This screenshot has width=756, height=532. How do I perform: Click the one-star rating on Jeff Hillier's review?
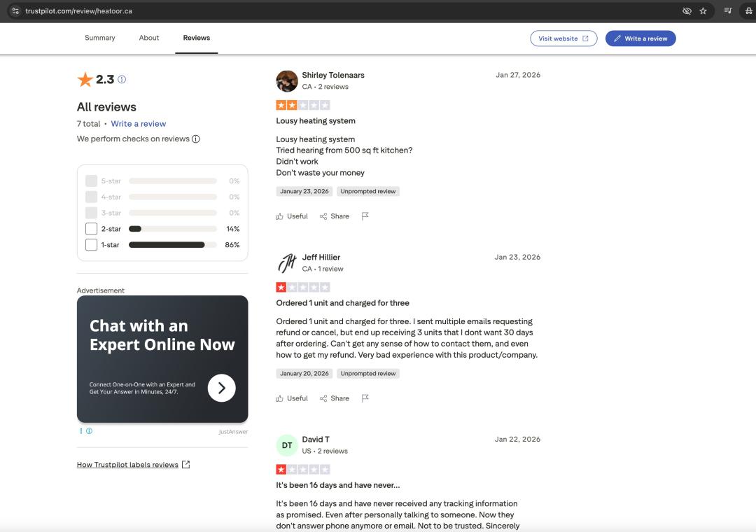303,288
